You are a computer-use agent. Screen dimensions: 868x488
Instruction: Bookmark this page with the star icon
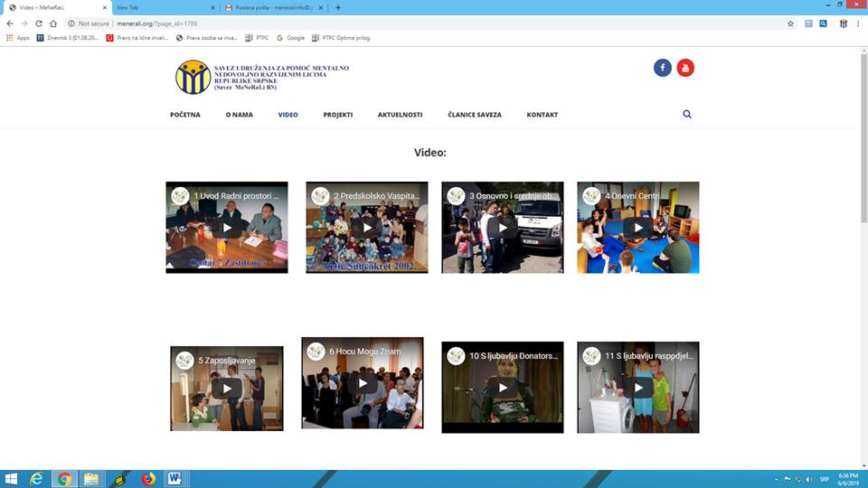[x=790, y=23]
